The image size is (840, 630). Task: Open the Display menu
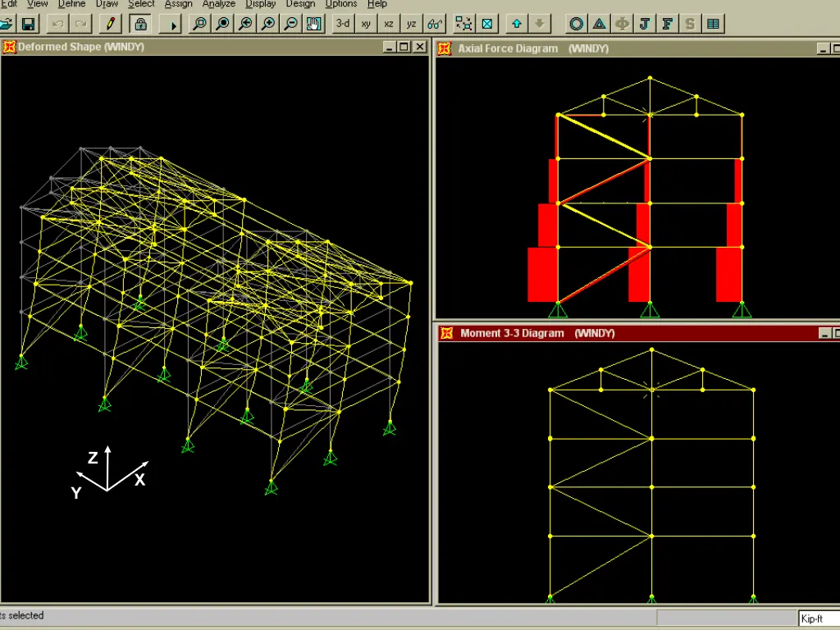point(261,4)
